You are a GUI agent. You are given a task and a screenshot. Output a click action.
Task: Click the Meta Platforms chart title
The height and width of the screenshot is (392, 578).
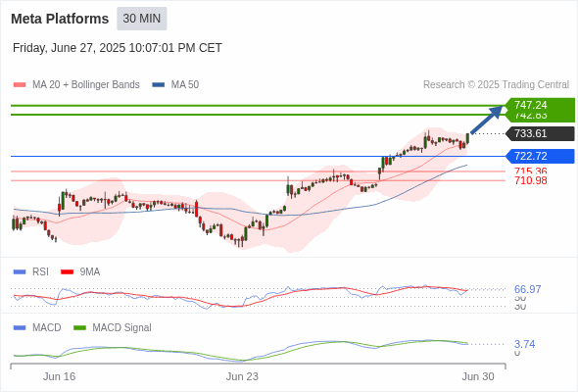tap(60, 19)
